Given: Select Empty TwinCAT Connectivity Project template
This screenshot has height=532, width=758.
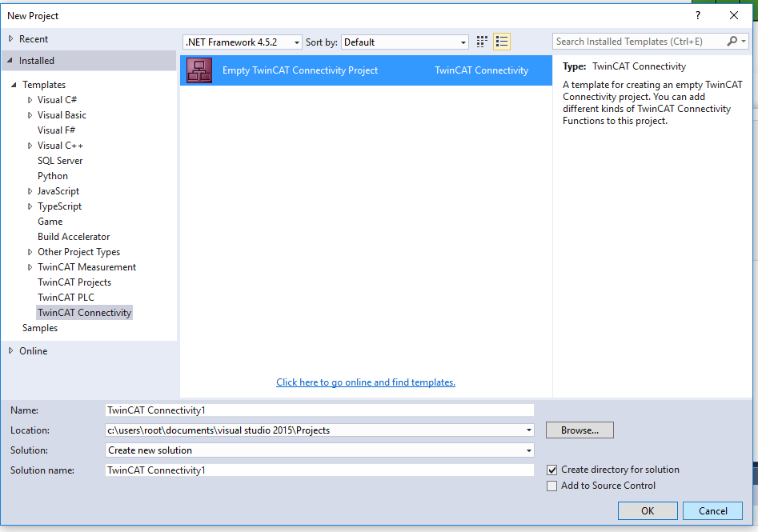Looking at the screenshot, I should 366,70.
